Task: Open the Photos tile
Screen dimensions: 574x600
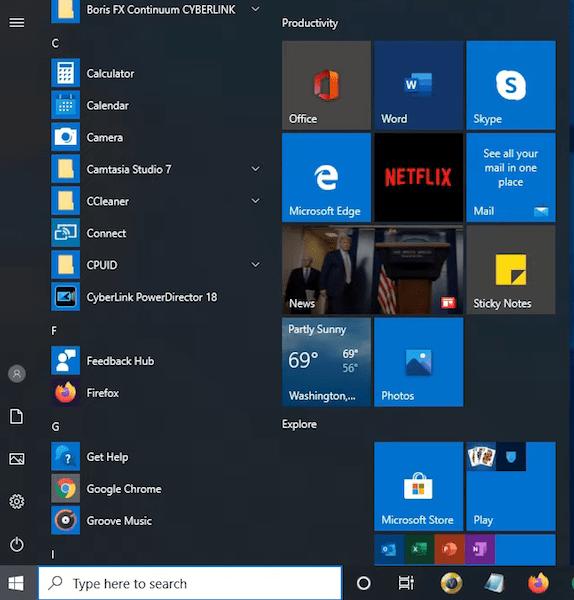Action: [419, 362]
